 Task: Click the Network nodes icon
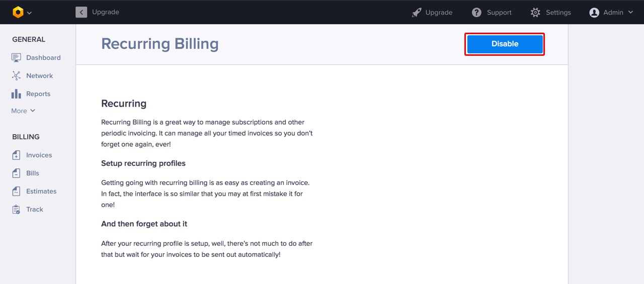tap(16, 76)
